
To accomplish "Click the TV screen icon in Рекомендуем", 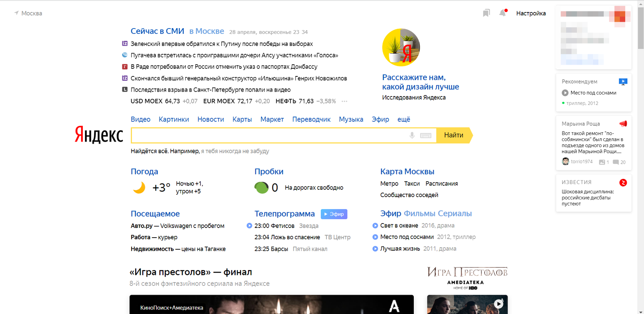I will [x=623, y=82].
